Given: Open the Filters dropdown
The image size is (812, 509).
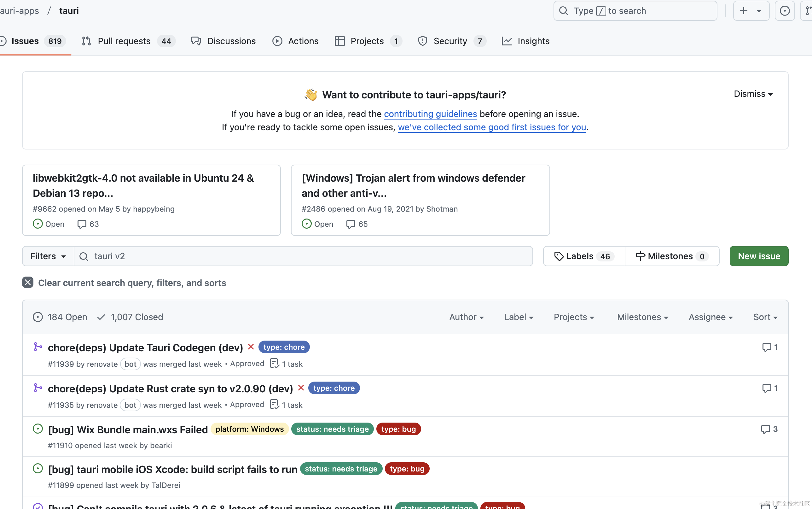Looking at the screenshot, I should (x=48, y=256).
